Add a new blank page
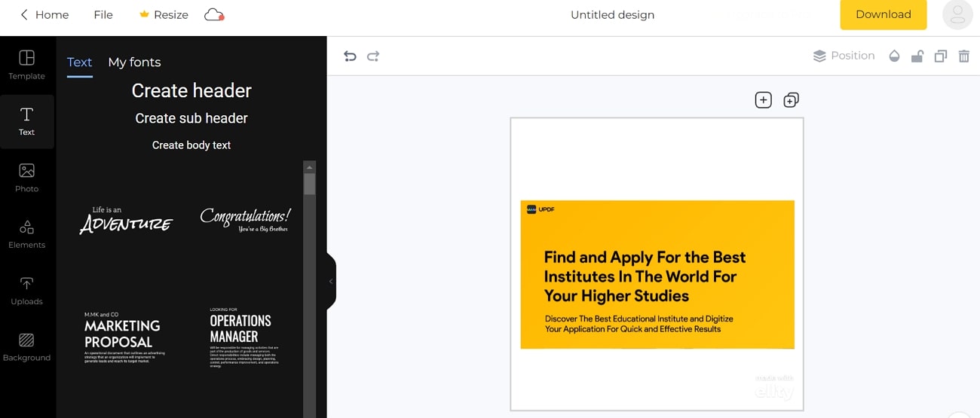This screenshot has height=418, width=980. pos(763,99)
